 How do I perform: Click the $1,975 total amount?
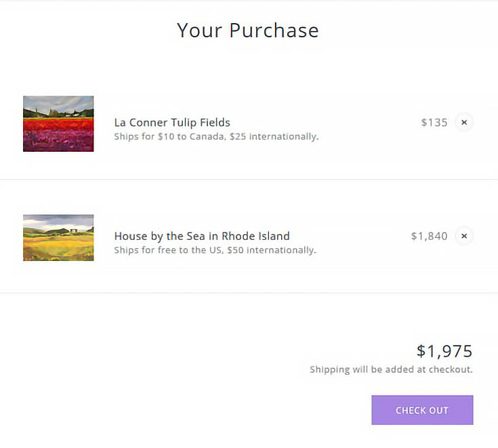[x=444, y=351]
